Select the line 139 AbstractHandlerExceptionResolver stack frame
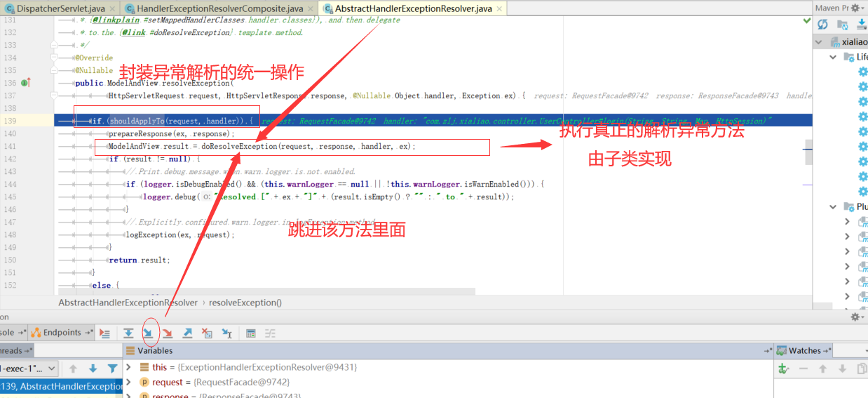Image resolution: width=868 pixels, height=398 pixels. [62, 386]
